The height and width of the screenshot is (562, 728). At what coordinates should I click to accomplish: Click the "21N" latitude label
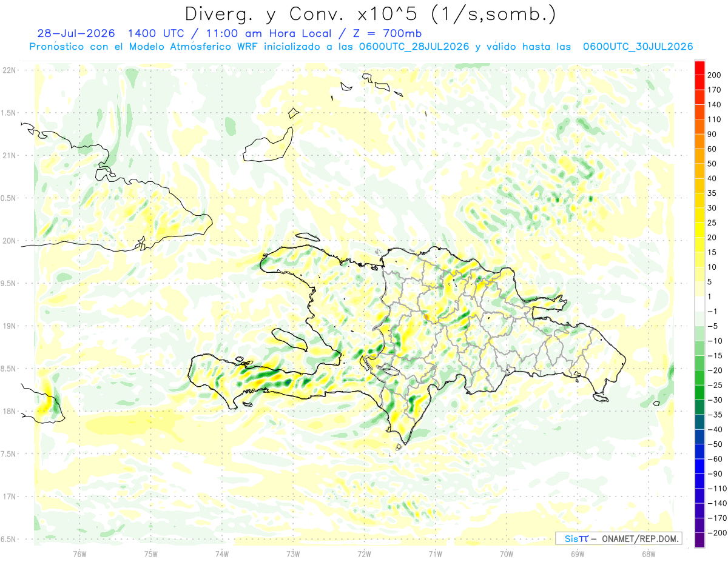[x=9, y=155]
